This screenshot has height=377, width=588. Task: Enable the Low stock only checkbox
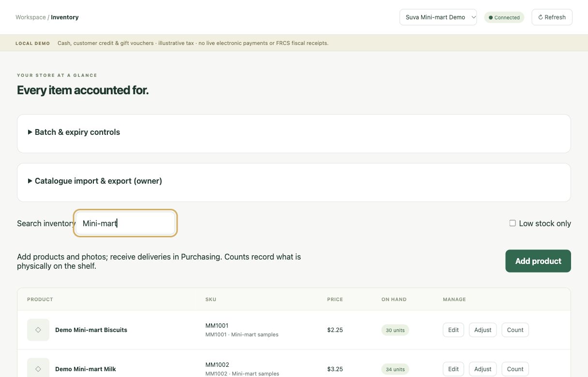[513, 223]
